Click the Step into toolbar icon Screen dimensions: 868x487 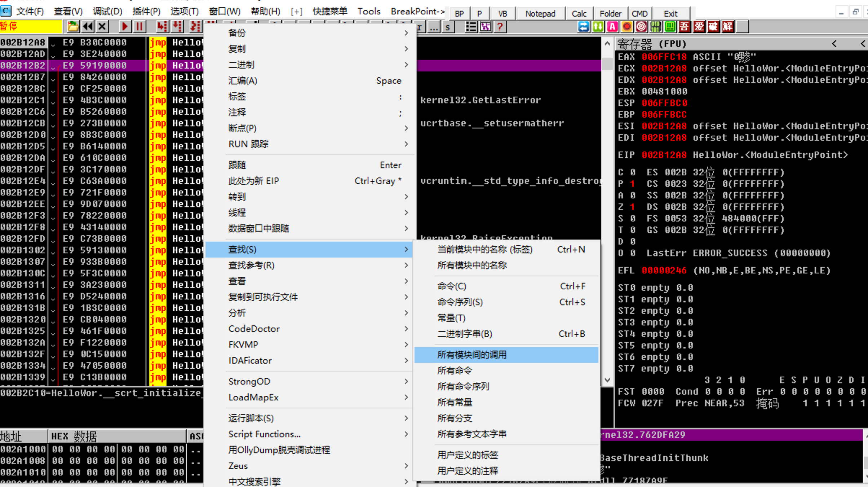point(162,27)
